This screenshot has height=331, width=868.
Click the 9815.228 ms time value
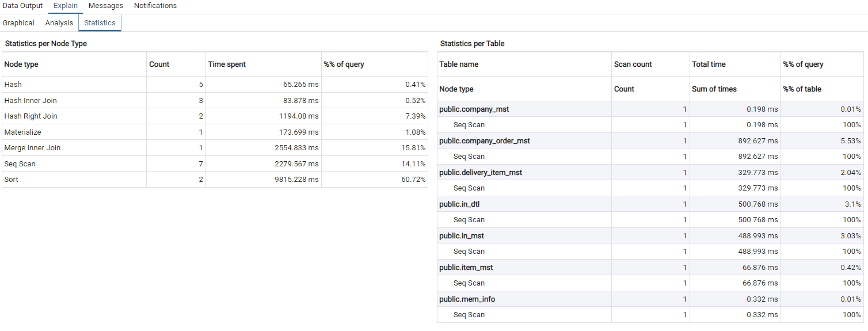coord(297,180)
